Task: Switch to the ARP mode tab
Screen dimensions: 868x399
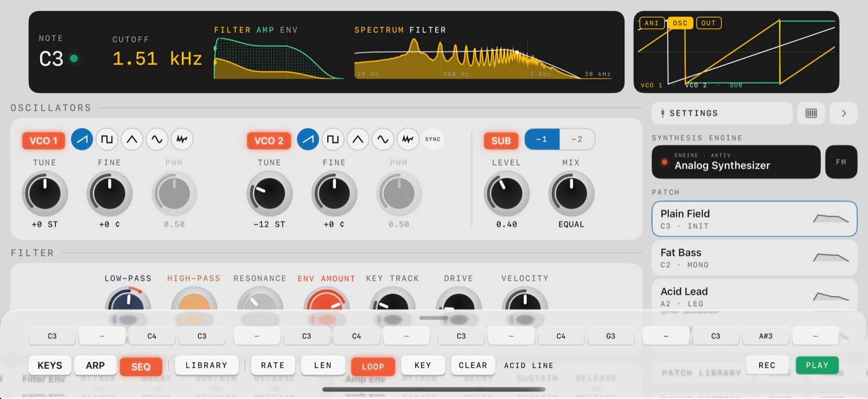Action: click(x=95, y=365)
